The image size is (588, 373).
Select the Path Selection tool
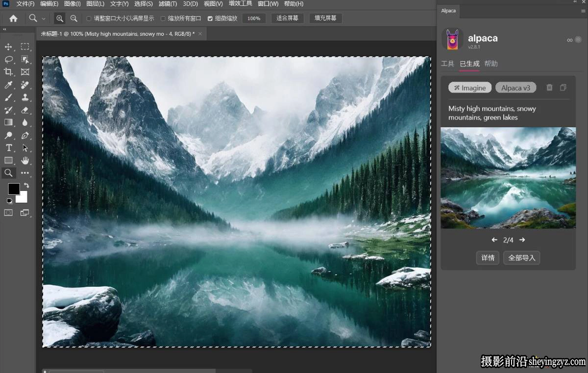[x=25, y=148]
